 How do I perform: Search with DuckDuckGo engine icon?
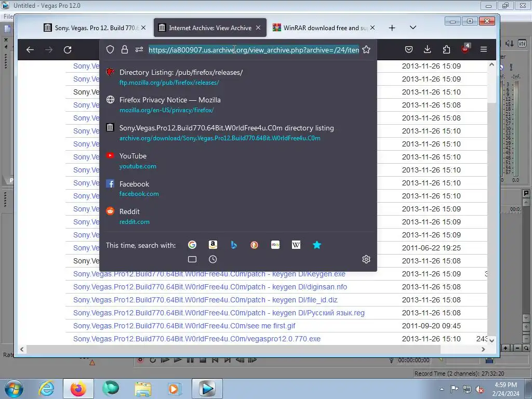tap(254, 245)
